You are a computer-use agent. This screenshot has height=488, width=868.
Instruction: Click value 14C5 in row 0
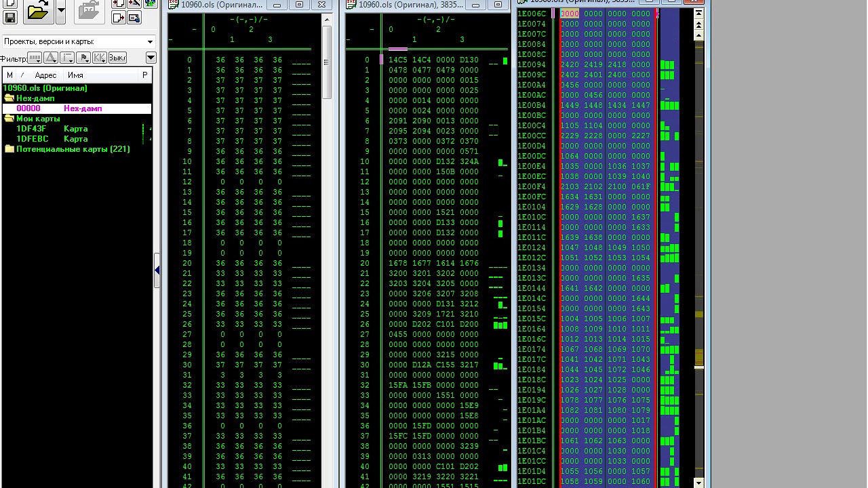(x=398, y=60)
